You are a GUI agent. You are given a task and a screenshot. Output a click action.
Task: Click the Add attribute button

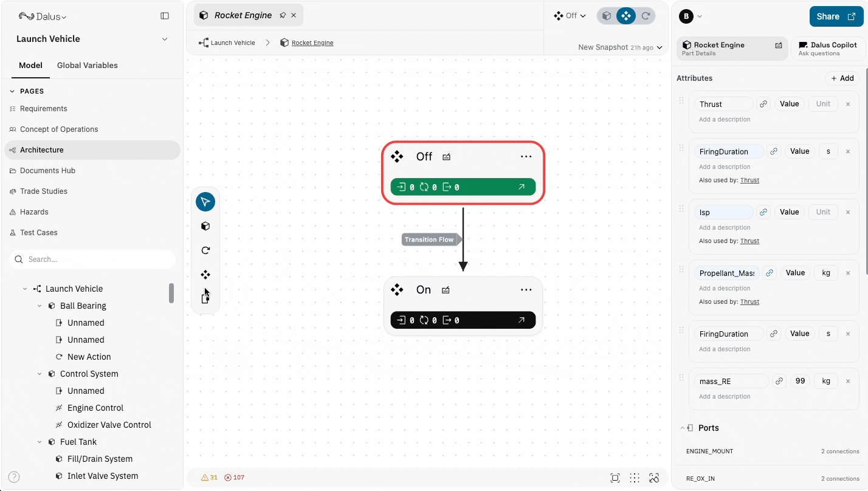click(842, 78)
